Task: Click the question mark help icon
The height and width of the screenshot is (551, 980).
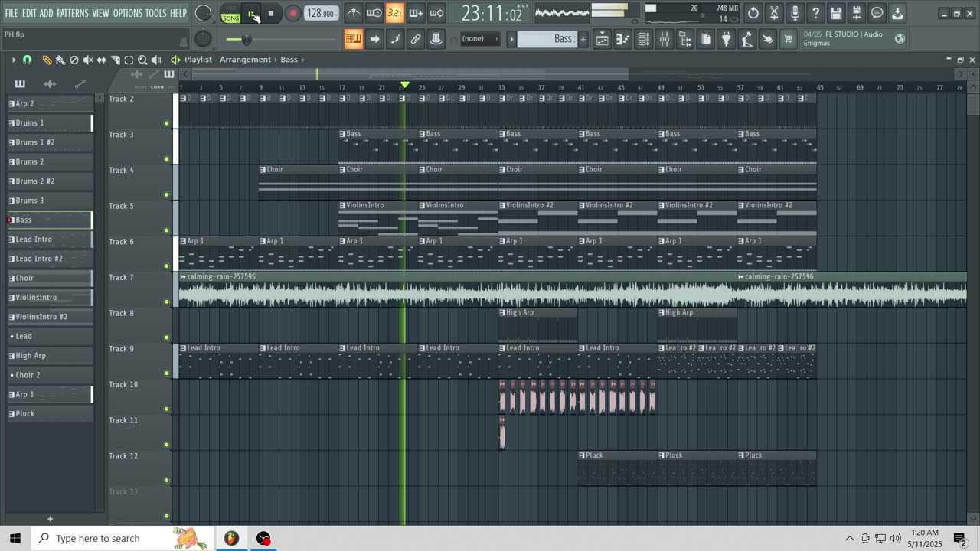Action: click(x=815, y=13)
